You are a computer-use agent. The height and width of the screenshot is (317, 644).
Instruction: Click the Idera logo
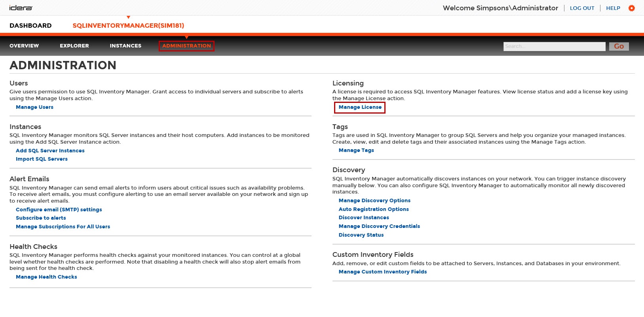[x=21, y=8]
